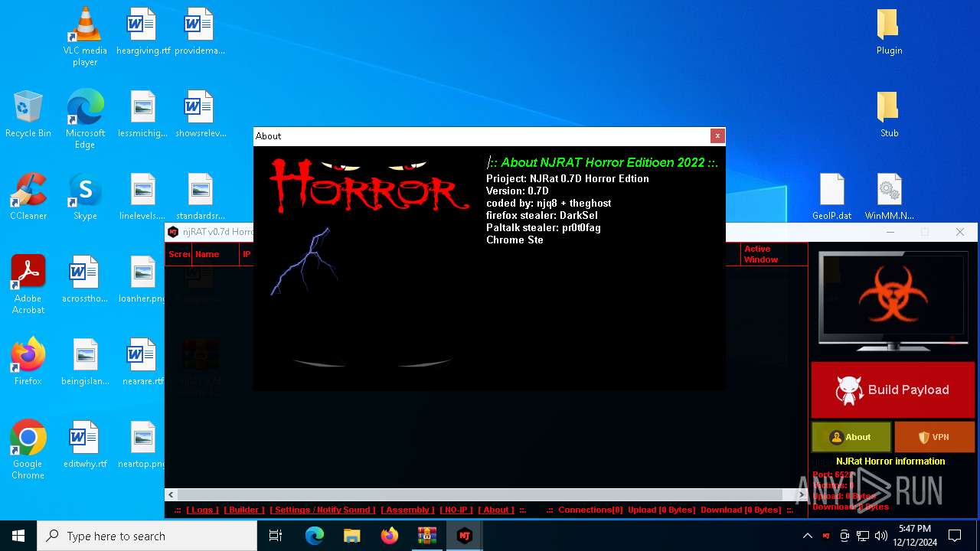Click the taskbar search box
The image size is (980, 551).
click(147, 536)
